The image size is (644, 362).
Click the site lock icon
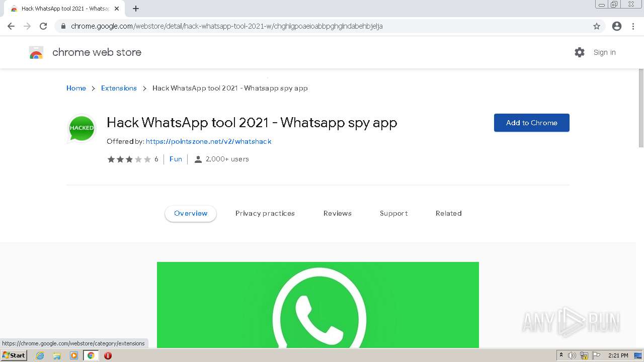[x=63, y=26]
